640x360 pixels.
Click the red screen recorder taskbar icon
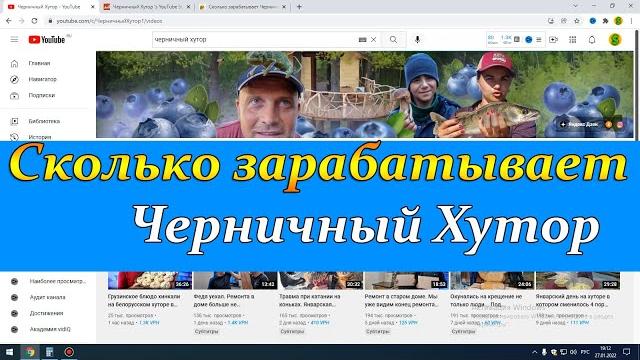(69, 352)
